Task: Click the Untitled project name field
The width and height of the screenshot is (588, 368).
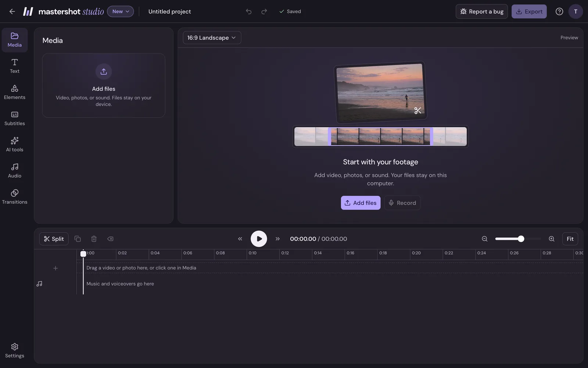Action: [x=170, y=11]
